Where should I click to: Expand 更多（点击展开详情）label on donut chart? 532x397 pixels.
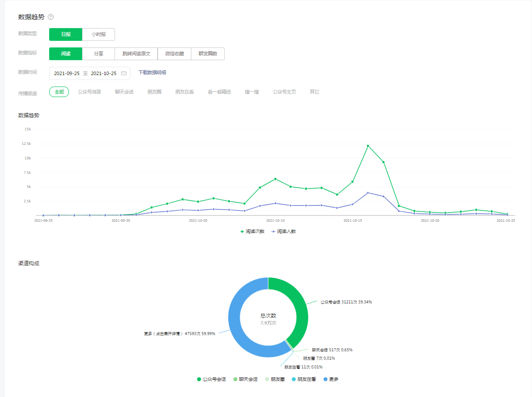(x=179, y=334)
